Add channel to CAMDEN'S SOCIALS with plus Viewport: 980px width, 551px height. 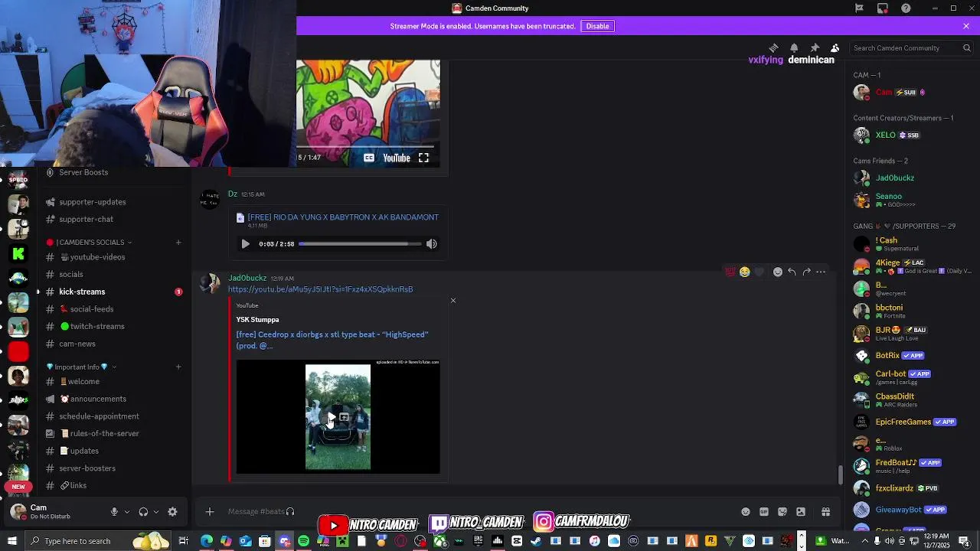178,243
